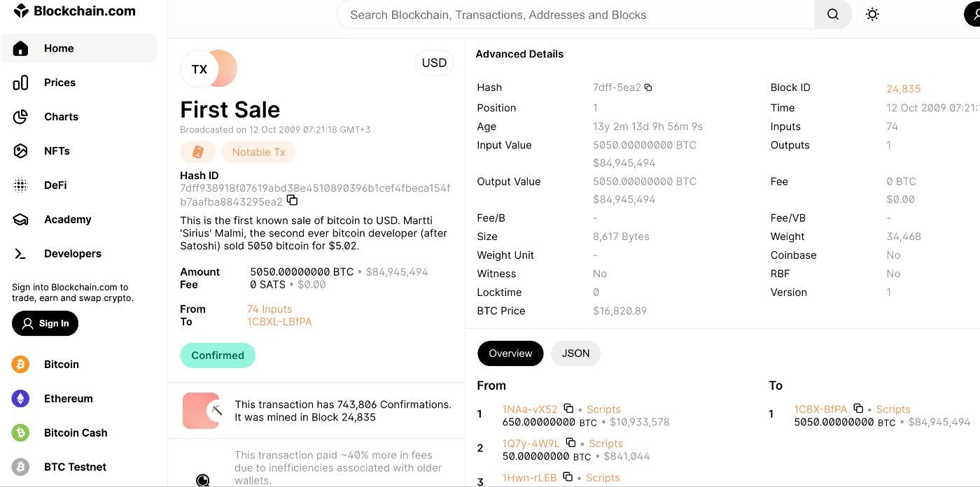Copy address 1NAa-vX52
980x487 pixels.
point(568,409)
